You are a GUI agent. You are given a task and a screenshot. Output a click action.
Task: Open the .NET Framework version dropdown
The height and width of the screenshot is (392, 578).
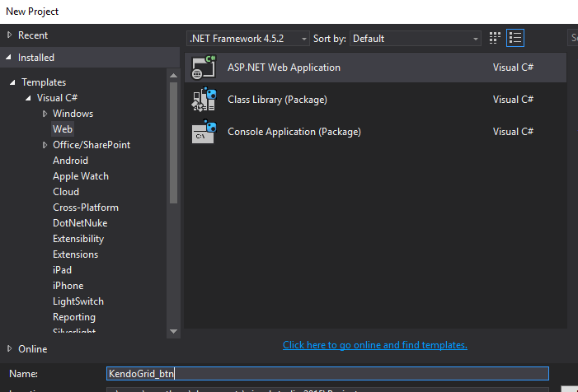point(248,38)
